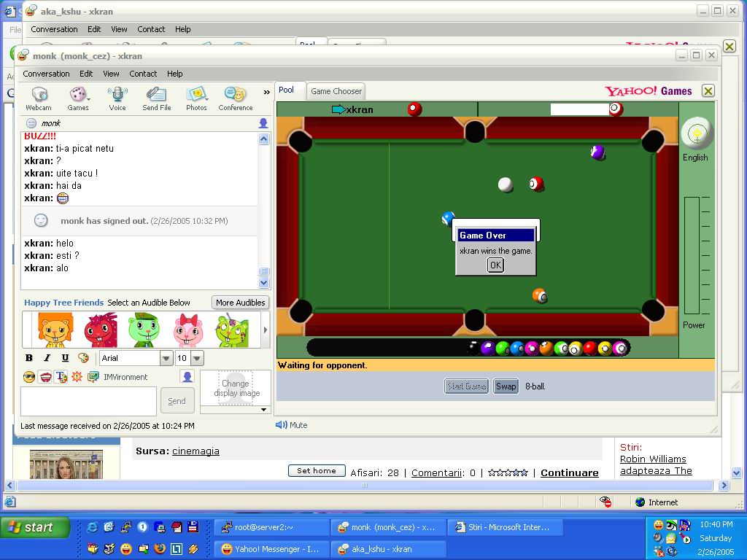
Task: Click the message input box
Action: click(88, 401)
